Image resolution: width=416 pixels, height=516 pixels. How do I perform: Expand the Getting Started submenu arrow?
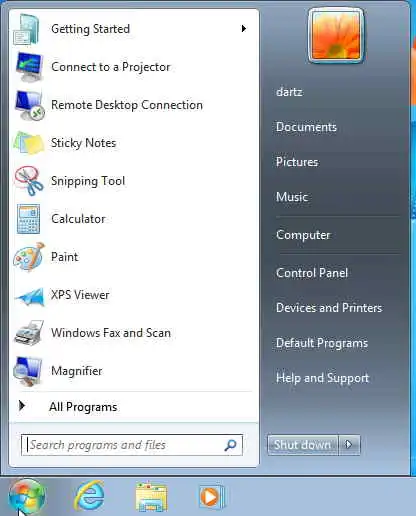[x=244, y=29]
